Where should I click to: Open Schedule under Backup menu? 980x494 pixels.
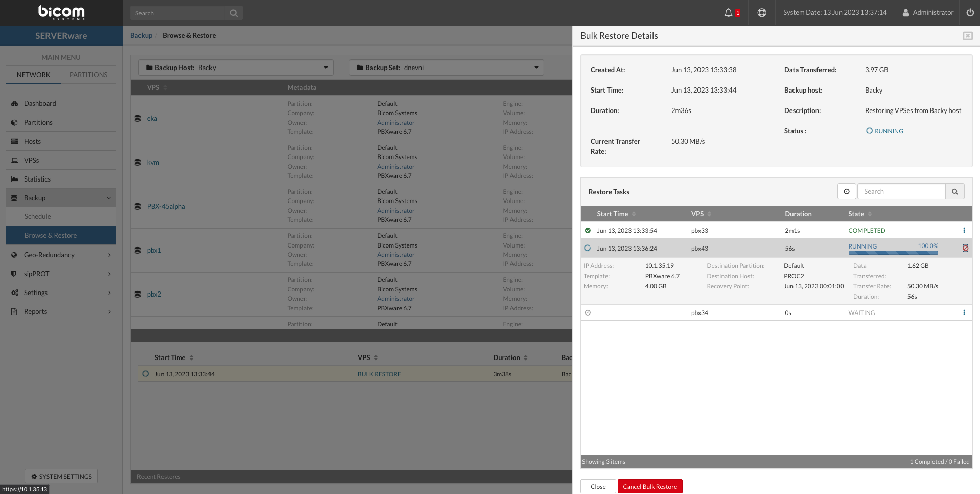[38, 217]
